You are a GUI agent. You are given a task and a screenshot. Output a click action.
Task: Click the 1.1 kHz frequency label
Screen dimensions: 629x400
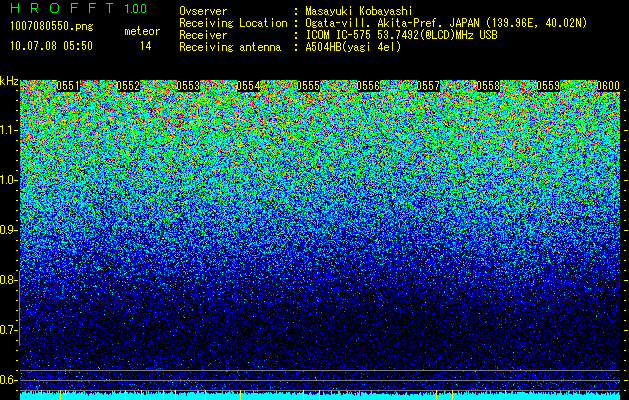coord(8,130)
